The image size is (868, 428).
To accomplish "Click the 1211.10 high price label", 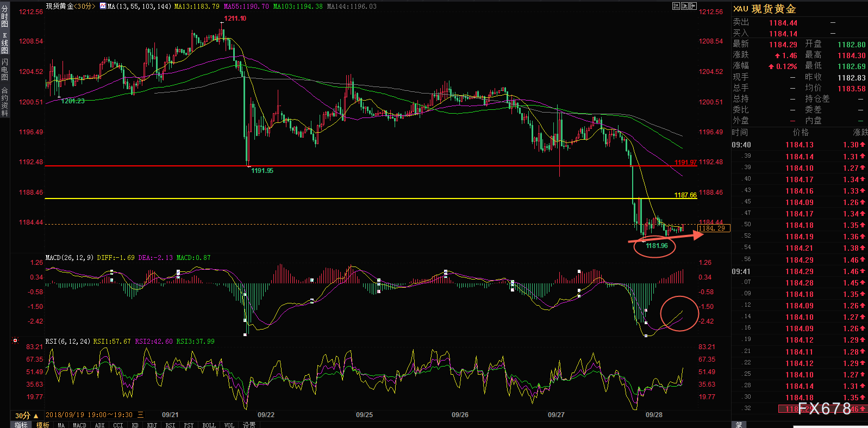I will tap(235, 18).
